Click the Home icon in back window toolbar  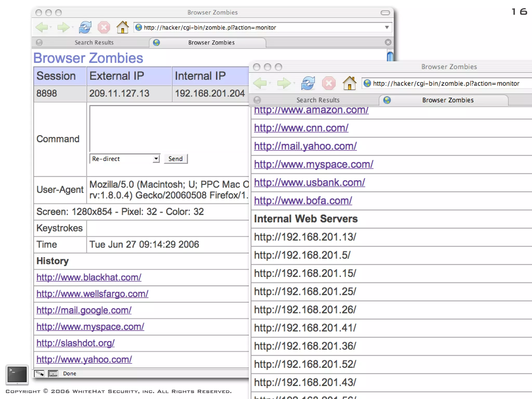[x=122, y=27]
